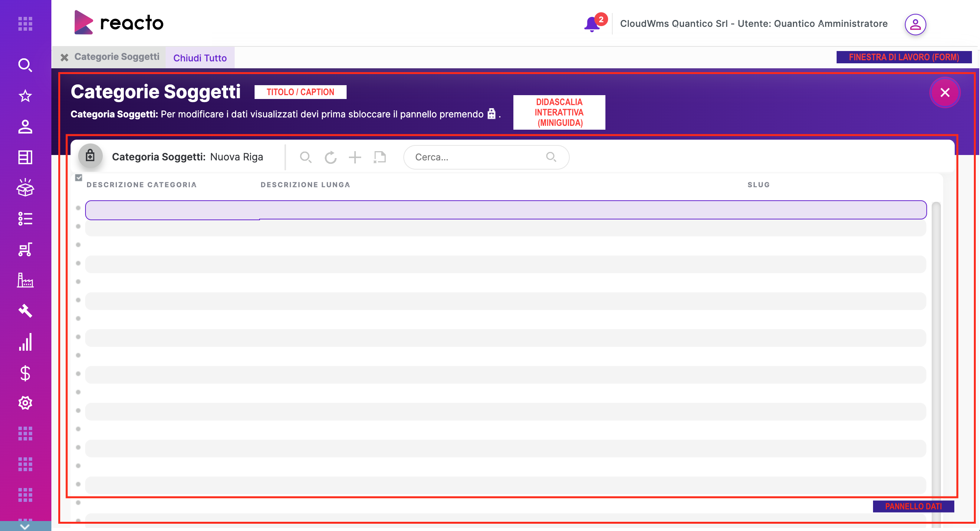Open the sidebar factory icon
This screenshot has height=531, width=980.
25,280
